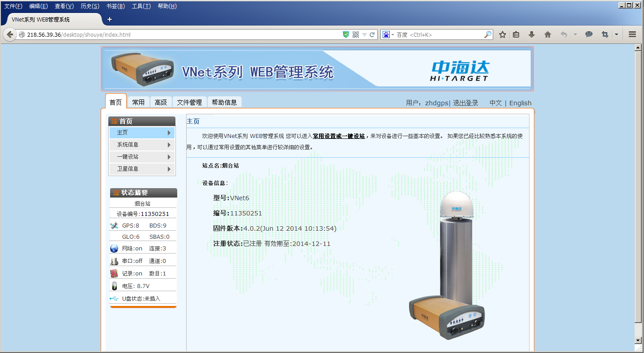The width and height of the screenshot is (644, 353).
Task: Open the 工具(T) menu
Action: (141, 6)
